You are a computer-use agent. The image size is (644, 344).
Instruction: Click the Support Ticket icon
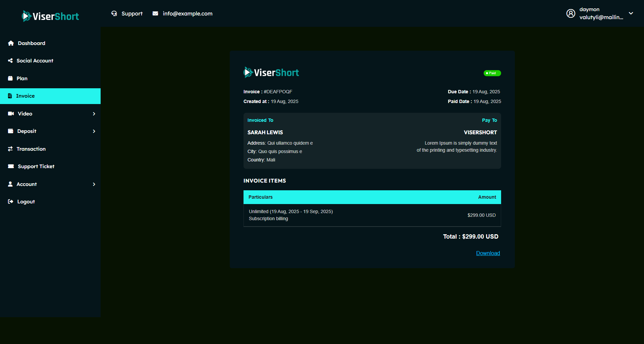coord(11,166)
